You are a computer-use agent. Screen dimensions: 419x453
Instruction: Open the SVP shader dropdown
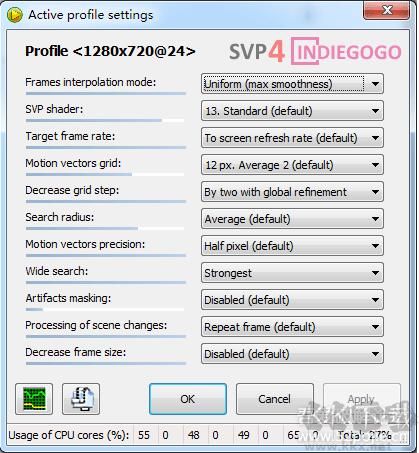click(292, 111)
